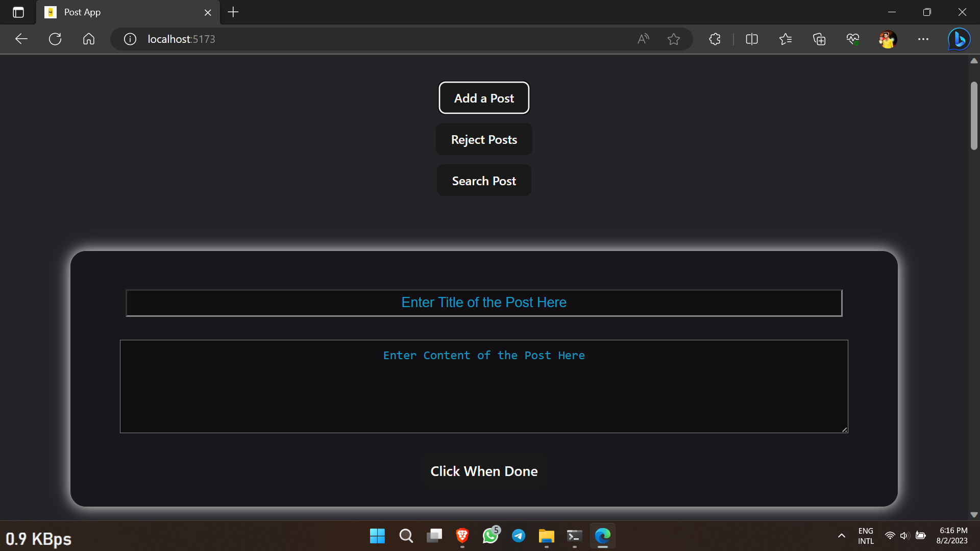Open the browser Extensions puzzle icon
The height and width of the screenshot is (551, 980).
click(715, 39)
